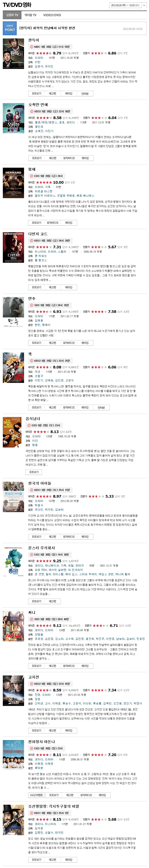The image size is (149, 868).
Task: Open the 완득이 movie poster thumbnail
Action: (x=13, y=54)
